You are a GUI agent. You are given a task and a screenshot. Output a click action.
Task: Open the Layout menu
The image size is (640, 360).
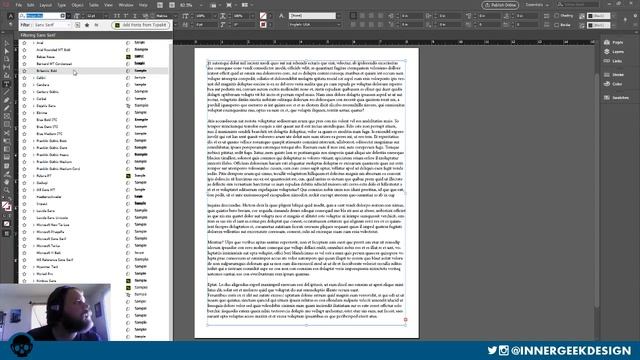(46, 5)
